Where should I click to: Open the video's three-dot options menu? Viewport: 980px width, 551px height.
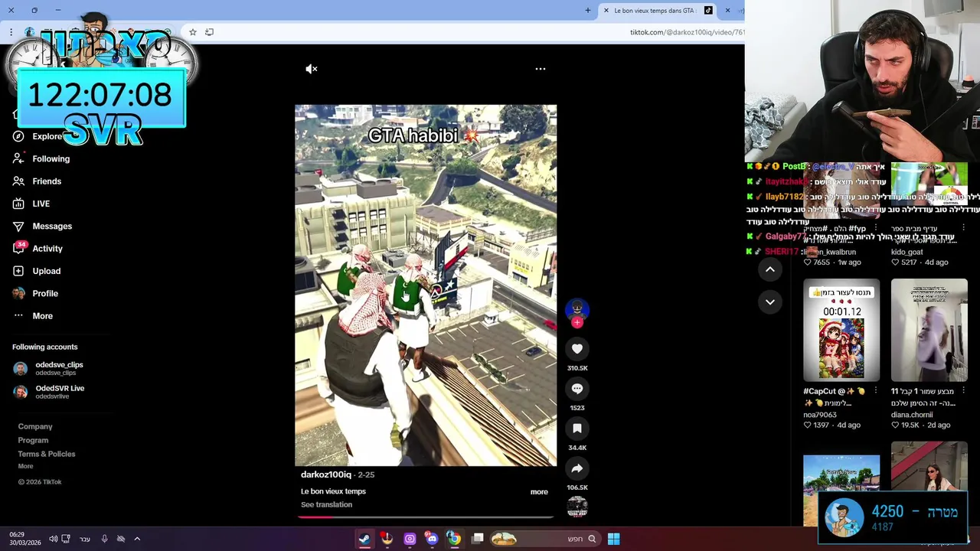[541, 69]
